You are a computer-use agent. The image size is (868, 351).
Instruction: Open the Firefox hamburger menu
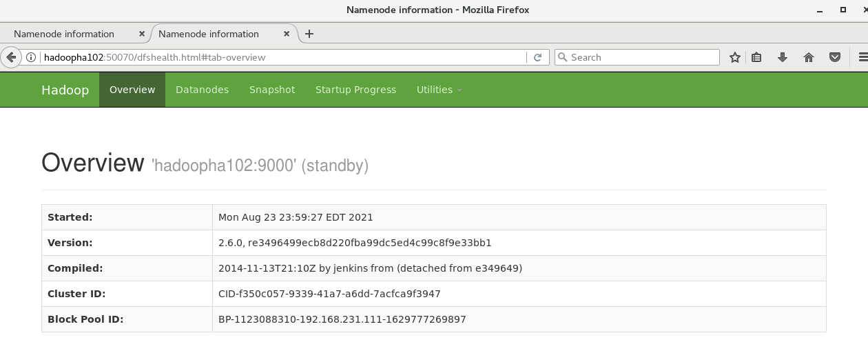[862, 57]
